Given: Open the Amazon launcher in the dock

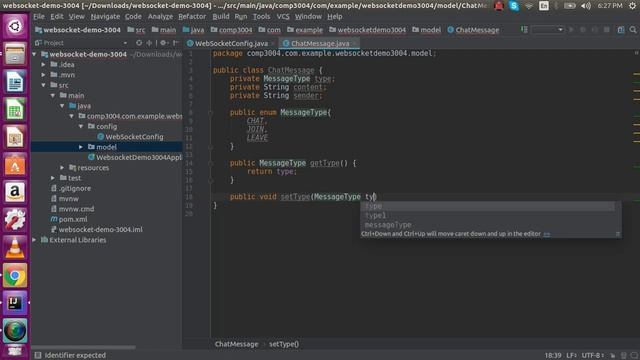Looking at the screenshot, I should (x=15, y=192).
